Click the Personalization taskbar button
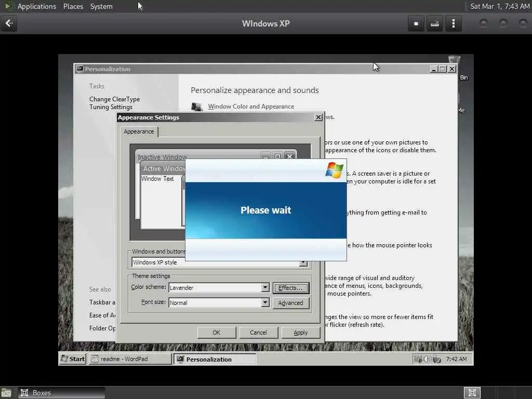Viewport: 532px width, 399px height. pyautogui.click(x=215, y=359)
